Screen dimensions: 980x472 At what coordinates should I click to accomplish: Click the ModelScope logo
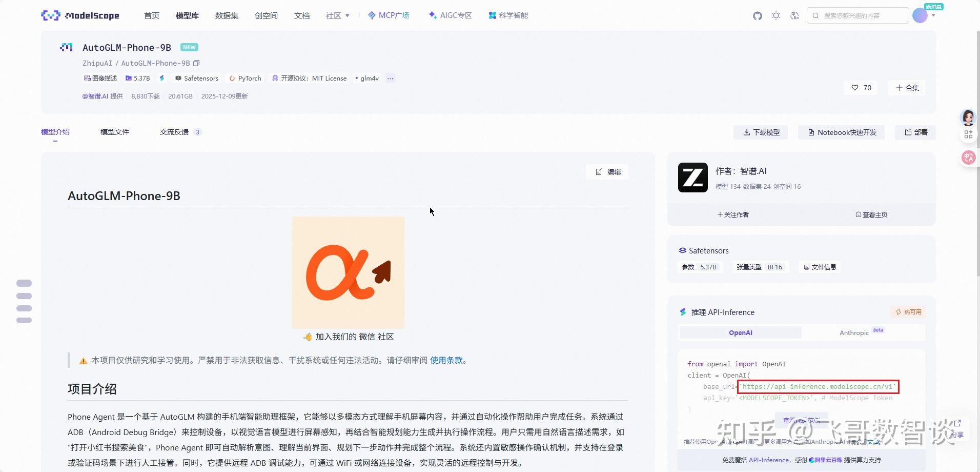pyautogui.click(x=80, y=15)
